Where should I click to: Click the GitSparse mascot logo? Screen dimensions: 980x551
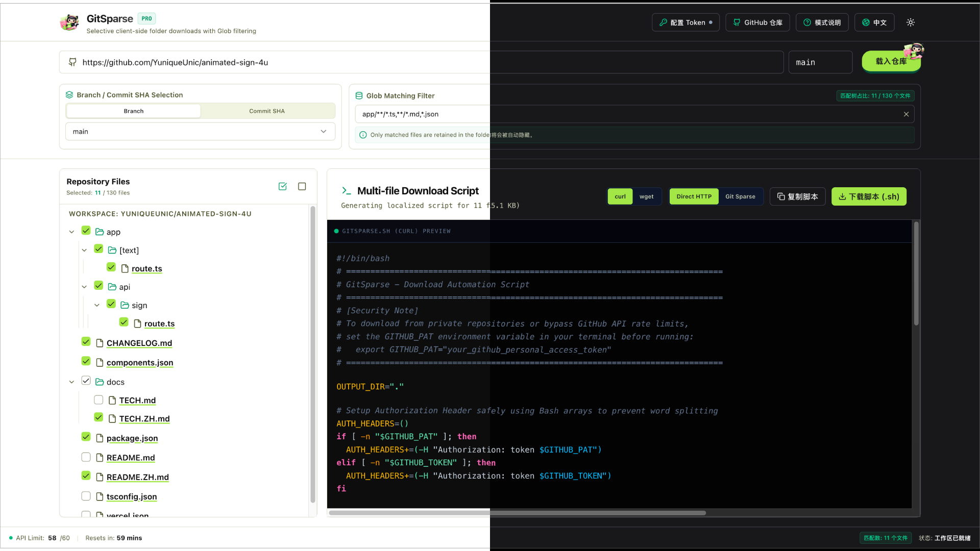pyautogui.click(x=69, y=22)
